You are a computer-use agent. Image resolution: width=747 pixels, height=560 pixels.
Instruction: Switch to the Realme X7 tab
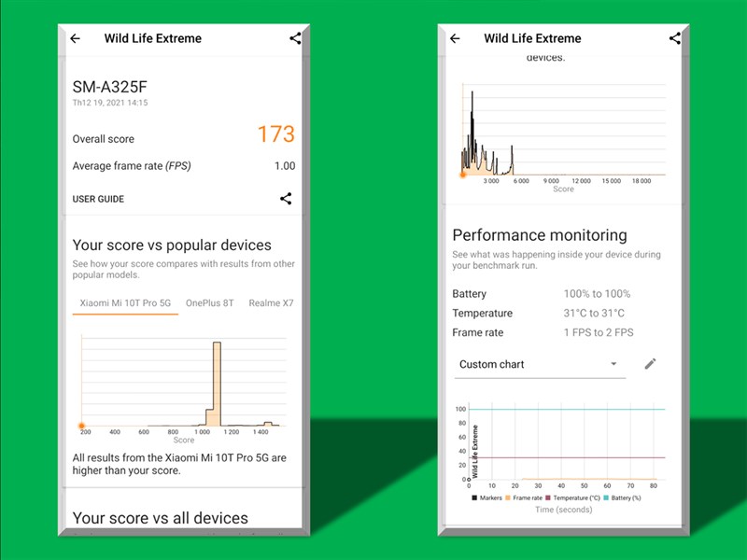pos(271,303)
